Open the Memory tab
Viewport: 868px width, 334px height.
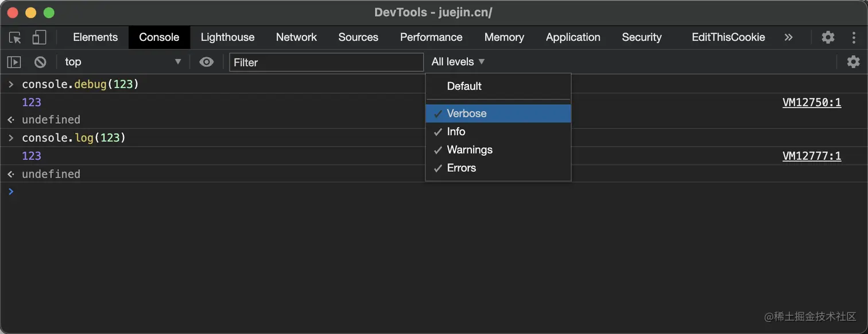pyautogui.click(x=504, y=37)
